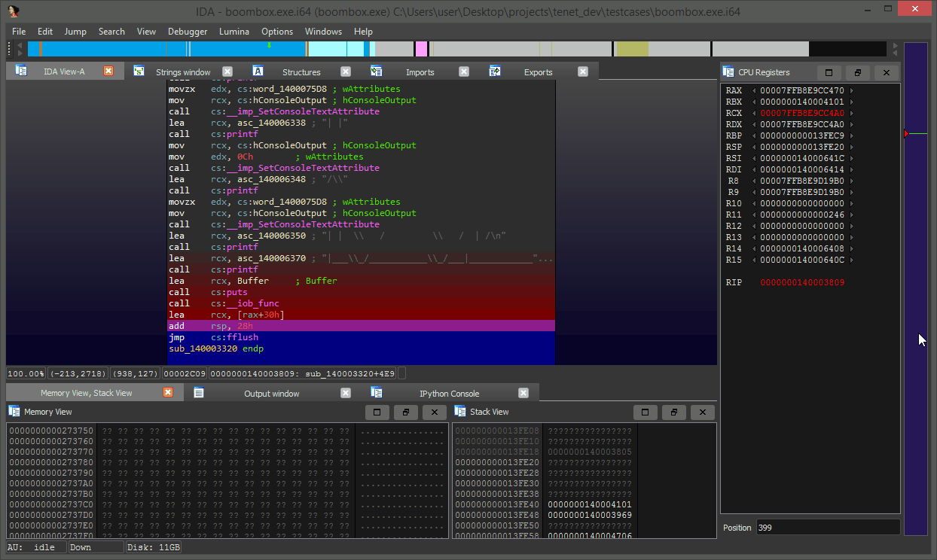The height and width of the screenshot is (560, 937).
Task: Click the Structures panel icon
Action: click(x=258, y=71)
